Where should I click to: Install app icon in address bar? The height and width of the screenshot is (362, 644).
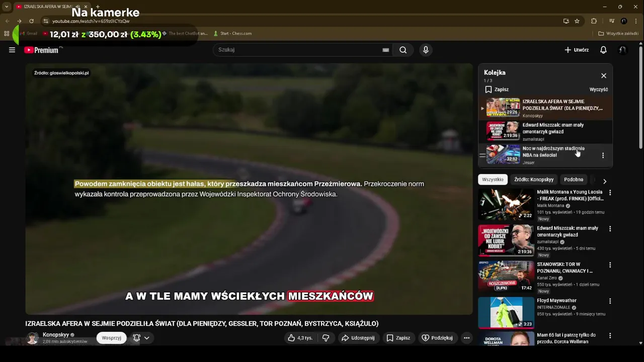click(566, 21)
